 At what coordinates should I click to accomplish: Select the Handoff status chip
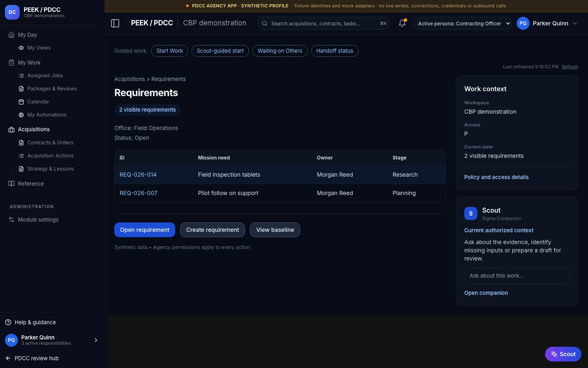[x=334, y=51]
